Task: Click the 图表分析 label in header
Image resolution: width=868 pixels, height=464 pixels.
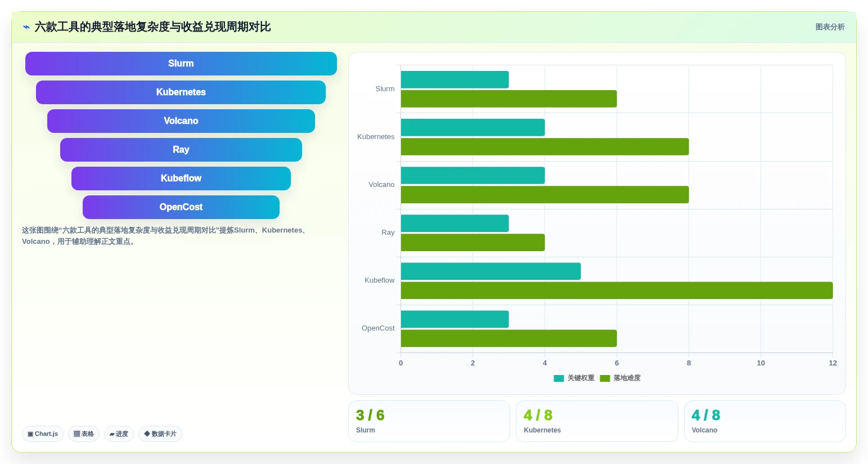Action: [830, 27]
